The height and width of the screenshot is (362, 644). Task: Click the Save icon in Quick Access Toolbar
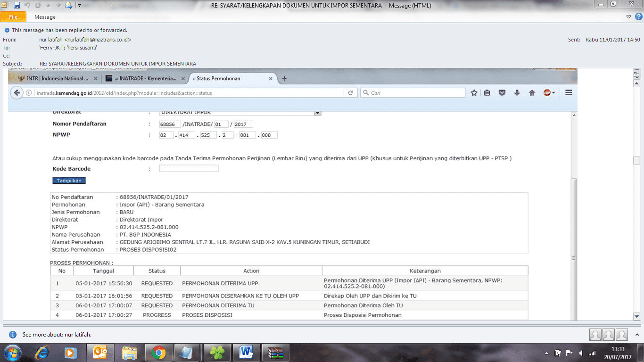tap(17, 5)
